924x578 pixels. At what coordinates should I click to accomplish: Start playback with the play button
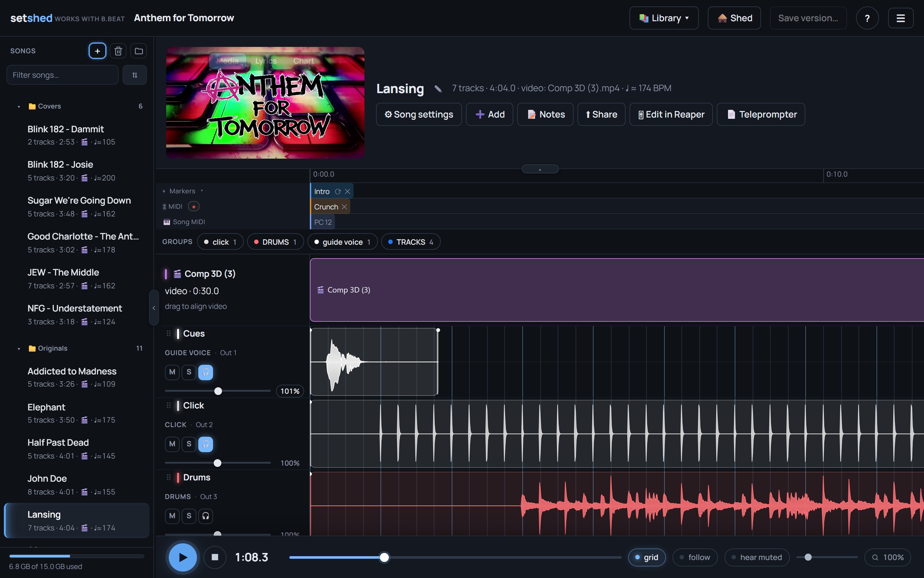[x=183, y=557]
